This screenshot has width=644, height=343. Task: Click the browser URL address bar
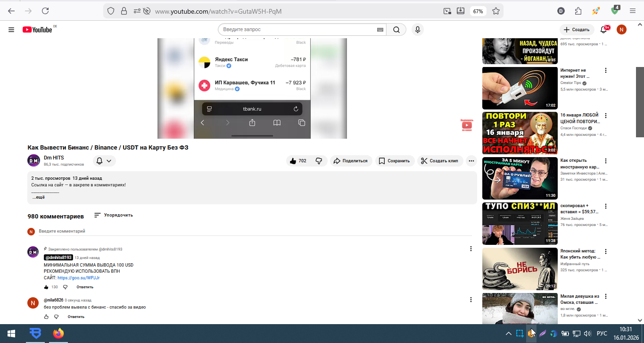pos(297,11)
